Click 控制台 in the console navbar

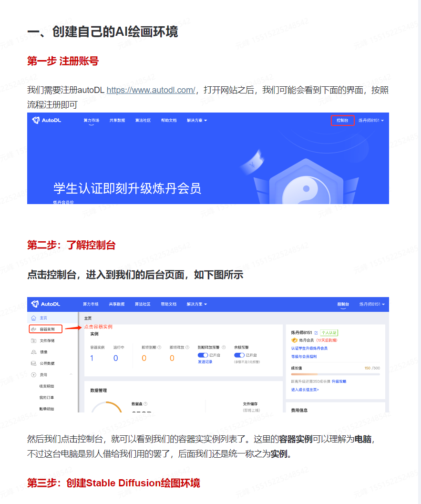(343, 304)
